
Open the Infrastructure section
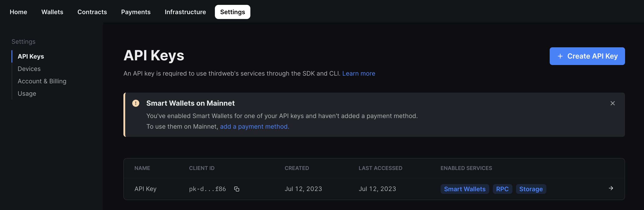185,12
